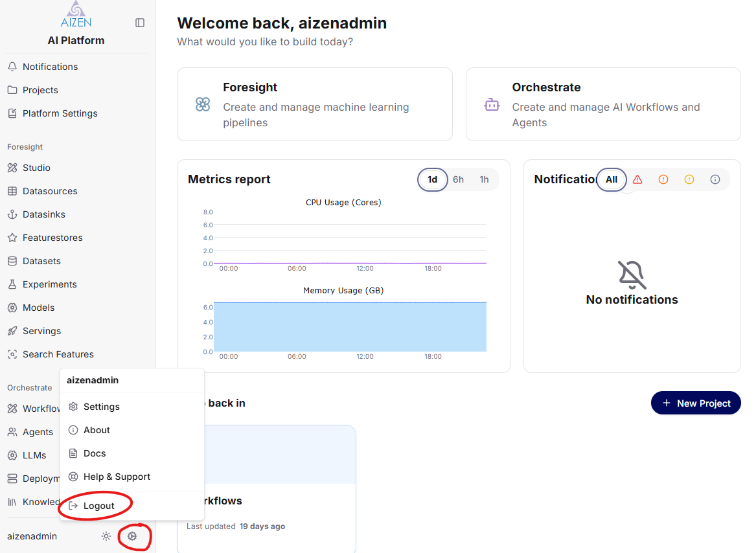Image resolution: width=756 pixels, height=553 pixels.
Task: Open Settings in the user popup menu
Action: click(101, 407)
